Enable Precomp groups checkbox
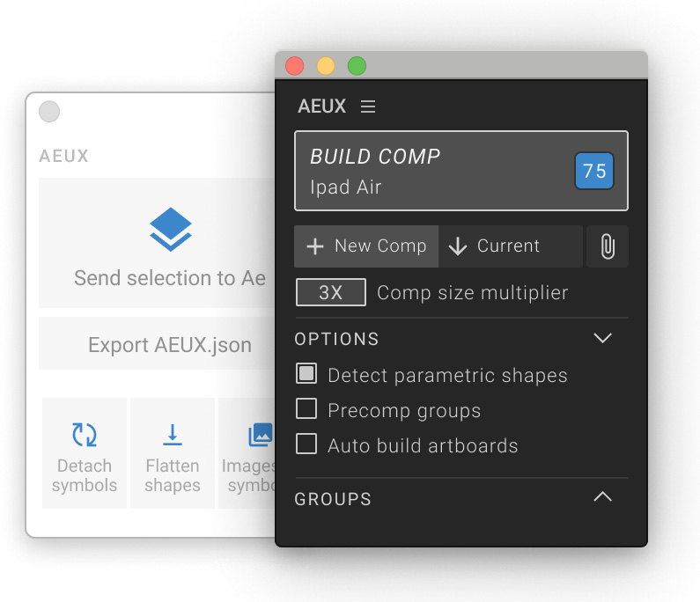 (x=306, y=408)
